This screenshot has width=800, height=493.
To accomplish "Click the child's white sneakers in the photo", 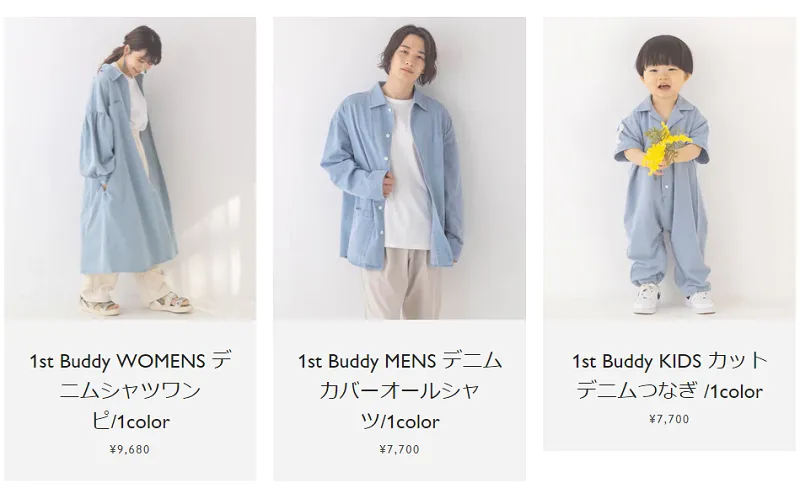I will pyautogui.click(x=673, y=299).
